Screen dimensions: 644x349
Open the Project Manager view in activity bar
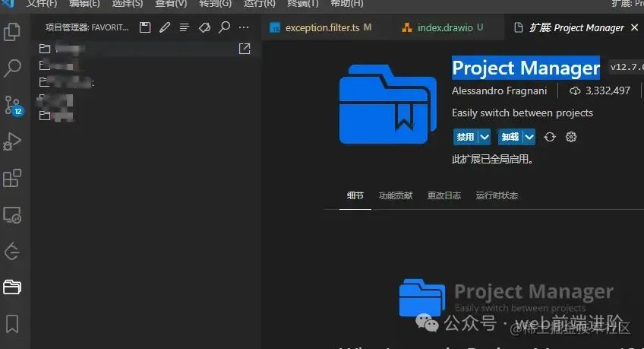(x=12, y=287)
